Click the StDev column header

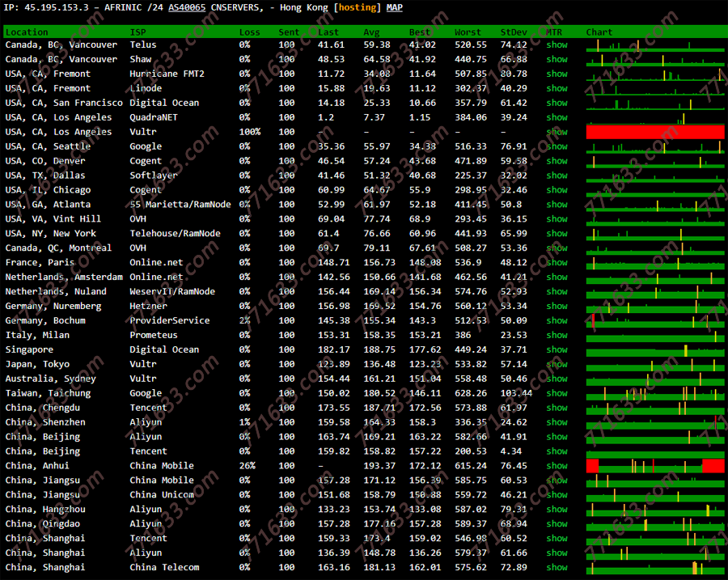pos(514,32)
